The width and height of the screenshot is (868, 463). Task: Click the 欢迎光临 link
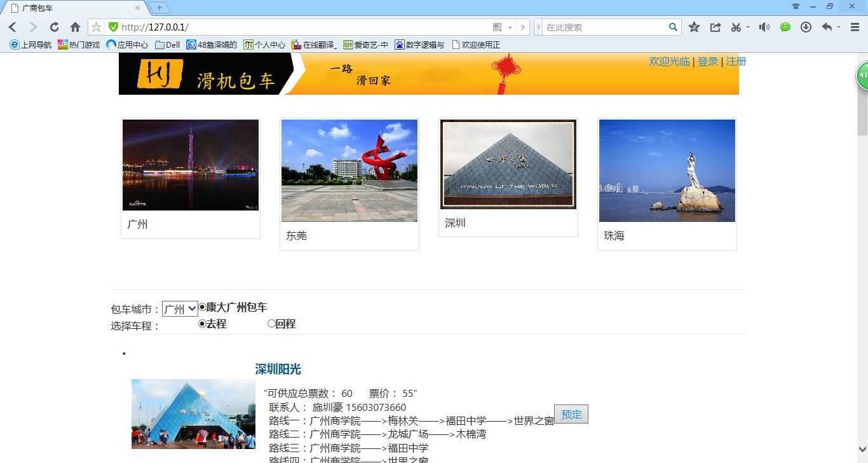[669, 61]
